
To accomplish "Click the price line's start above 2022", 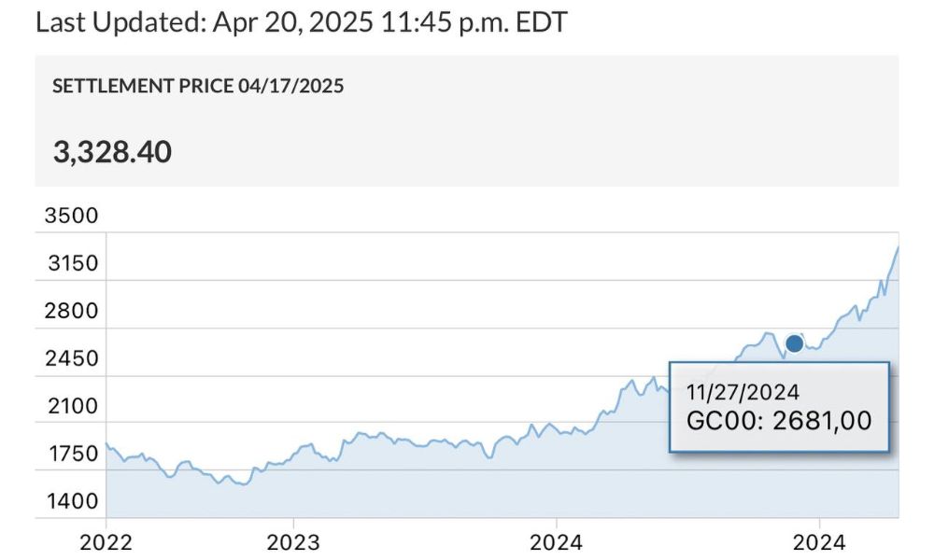I will [106, 443].
